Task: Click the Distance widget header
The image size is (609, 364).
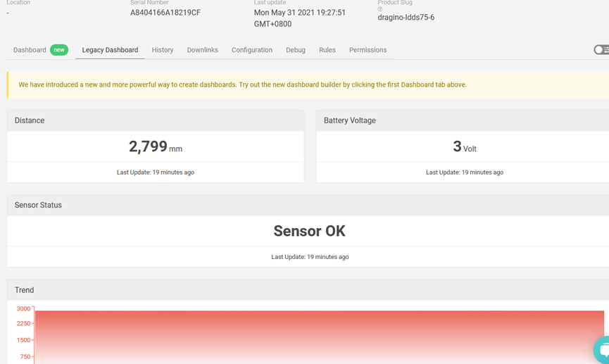Action: point(156,120)
